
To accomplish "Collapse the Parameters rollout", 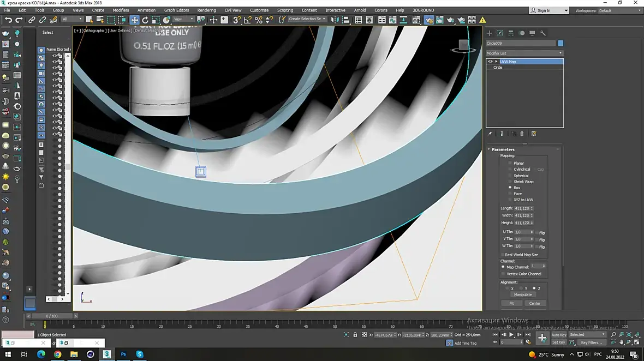I will coord(503,149).
